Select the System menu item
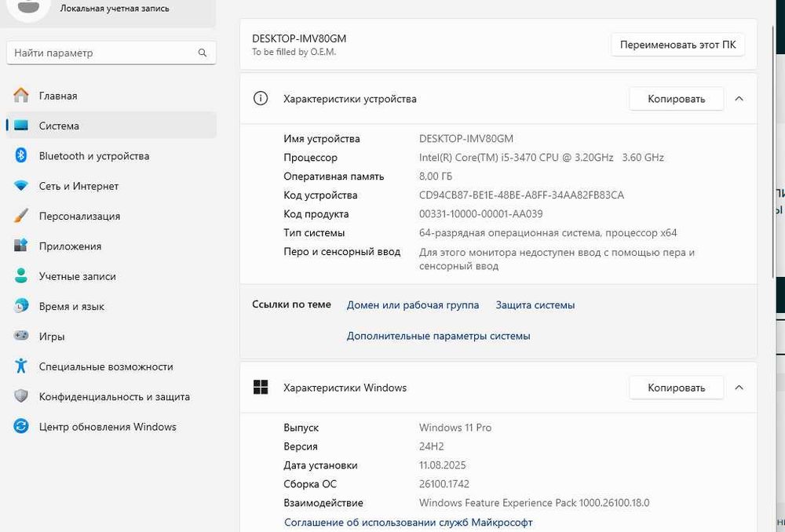 tap(59, 126)
